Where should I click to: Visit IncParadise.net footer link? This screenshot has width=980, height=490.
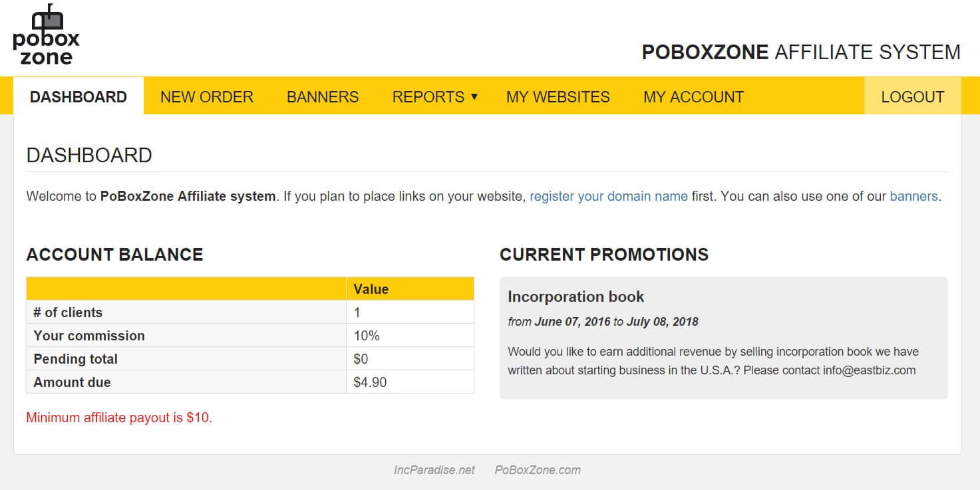(434, 470)
